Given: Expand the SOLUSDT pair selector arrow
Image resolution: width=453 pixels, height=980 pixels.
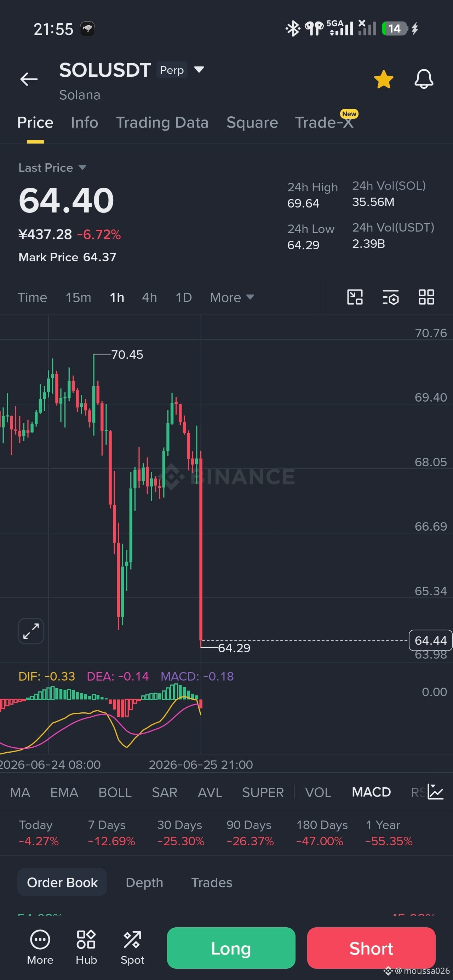Looking at the screenshot, I should 199,69.
